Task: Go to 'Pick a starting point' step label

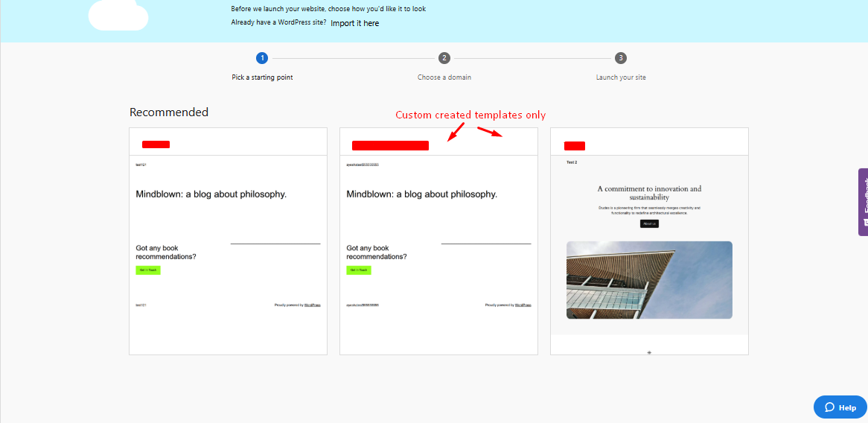Action: click(x=262, y=77)
